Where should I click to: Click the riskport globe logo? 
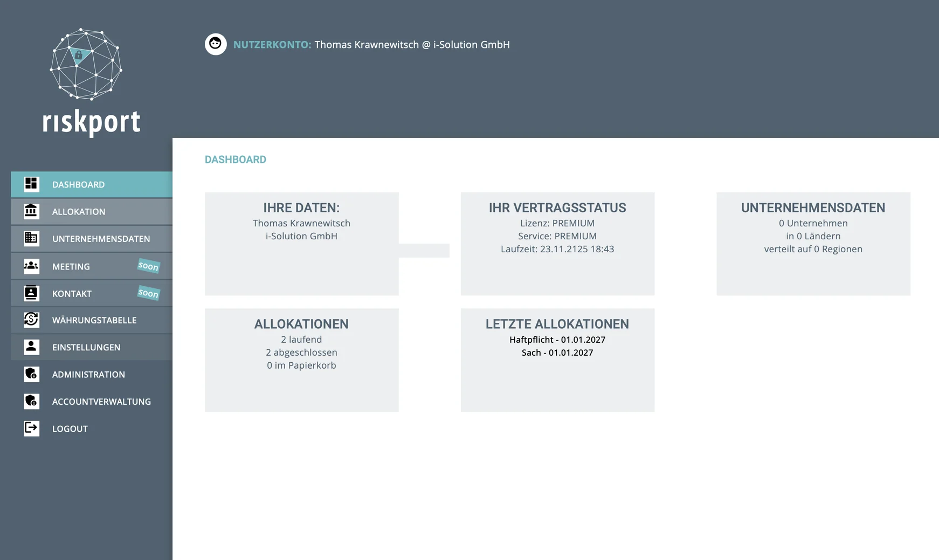86,64
